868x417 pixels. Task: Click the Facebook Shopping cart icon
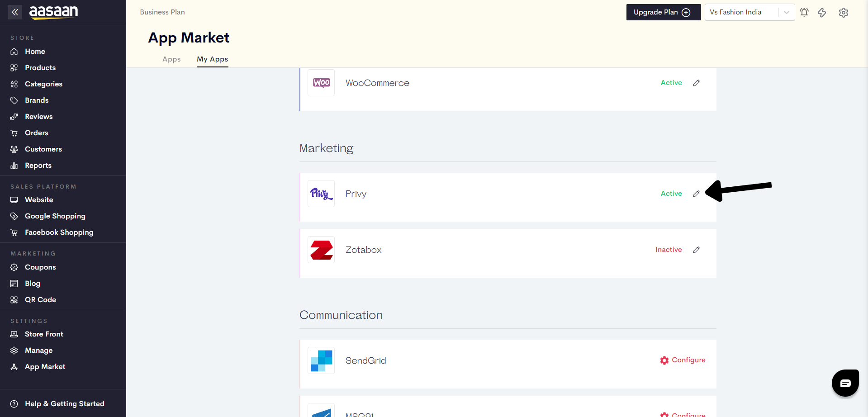pyautogui.click(x=14, y=232)
